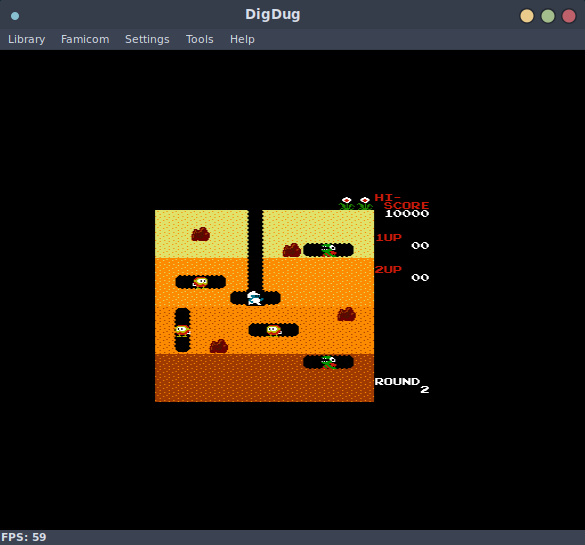The width and height of the screenshot is (585, 545).
Task: Click the yellow minimize window button
Action: tap(527, 16)
